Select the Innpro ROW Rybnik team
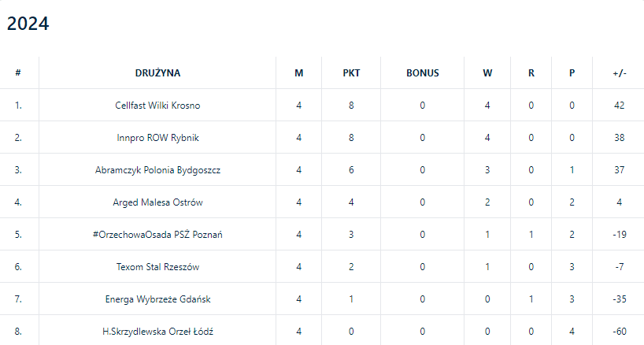 157,138
